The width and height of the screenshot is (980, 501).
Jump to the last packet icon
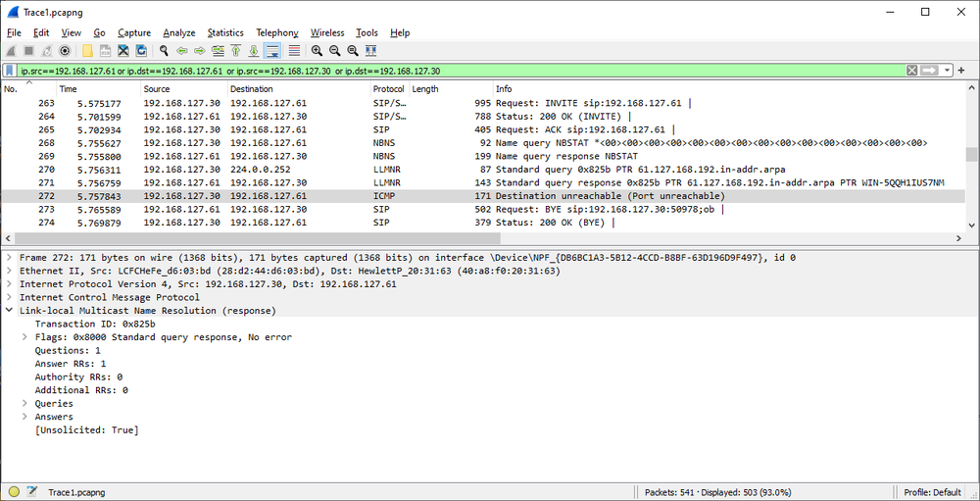click(x=254, y=51)
